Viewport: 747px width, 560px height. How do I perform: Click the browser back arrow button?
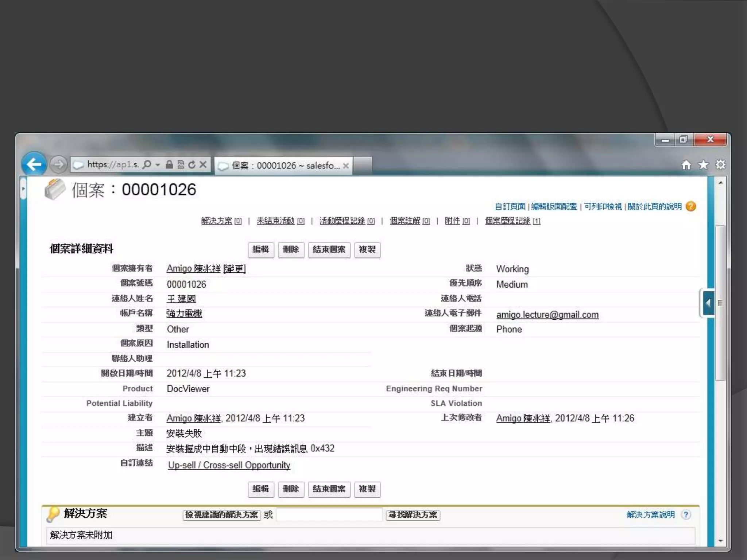tap(34, 164)
